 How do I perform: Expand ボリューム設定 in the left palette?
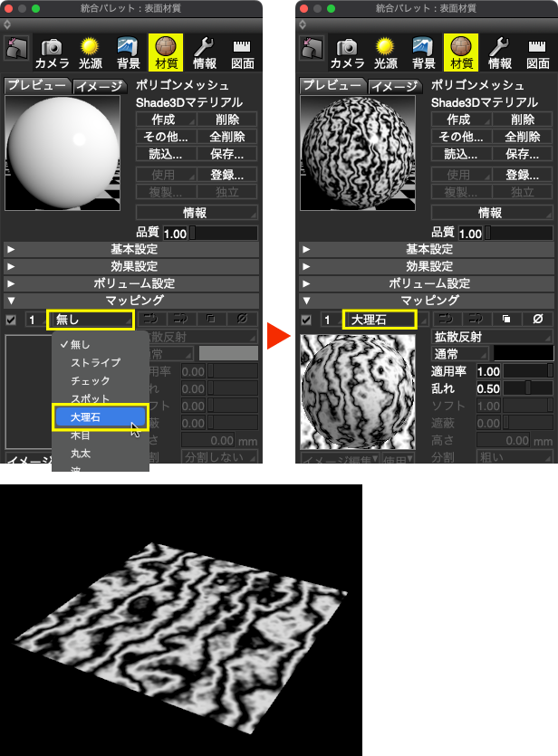[11, 283]
